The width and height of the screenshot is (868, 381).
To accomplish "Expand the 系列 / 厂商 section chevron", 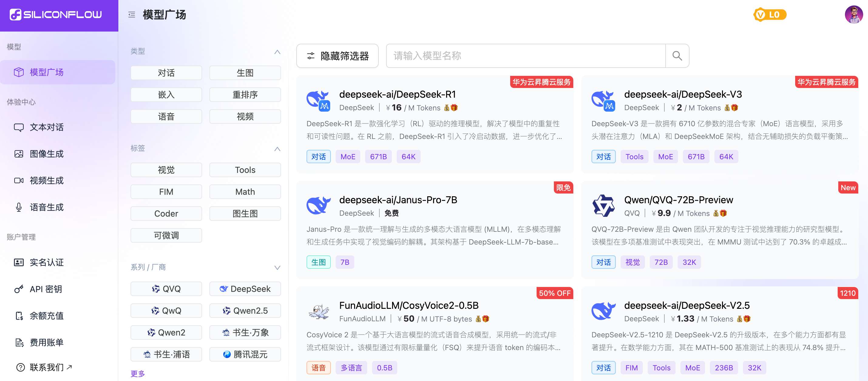I will pos(277,268).
